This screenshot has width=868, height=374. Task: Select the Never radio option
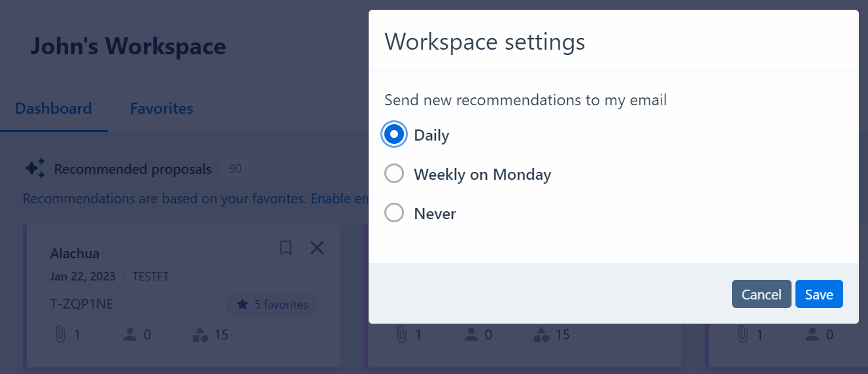[x=394, y=213]
